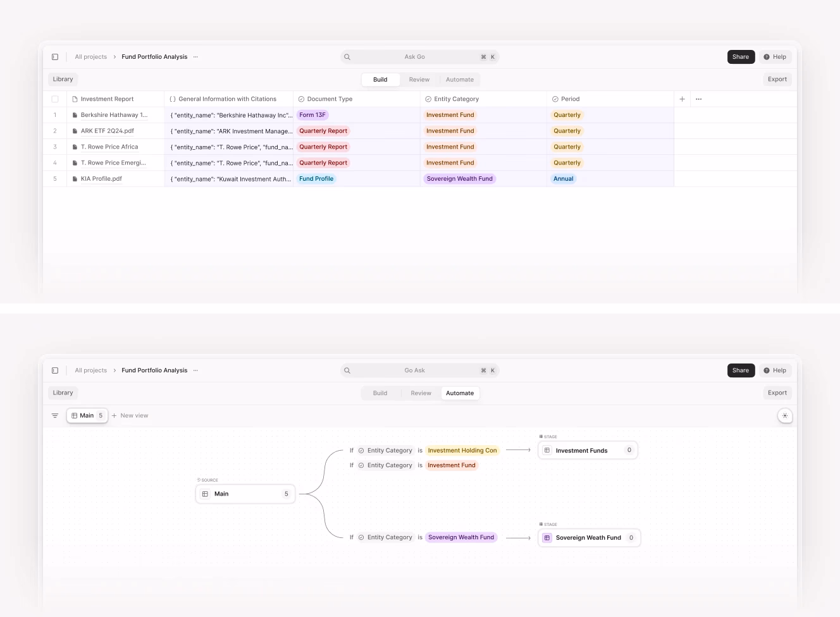840x617 pixels.
Task: Open project options ellipsis in top window
Action: (195, 57)
